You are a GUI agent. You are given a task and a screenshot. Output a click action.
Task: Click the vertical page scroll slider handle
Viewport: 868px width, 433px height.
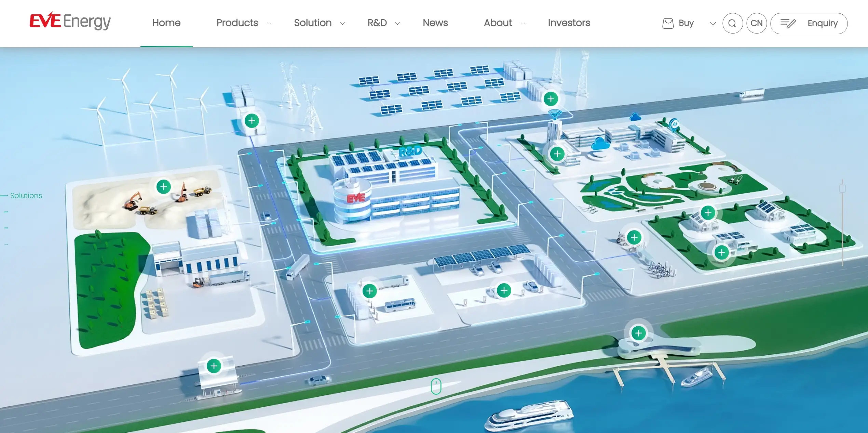tap(842, 188)
